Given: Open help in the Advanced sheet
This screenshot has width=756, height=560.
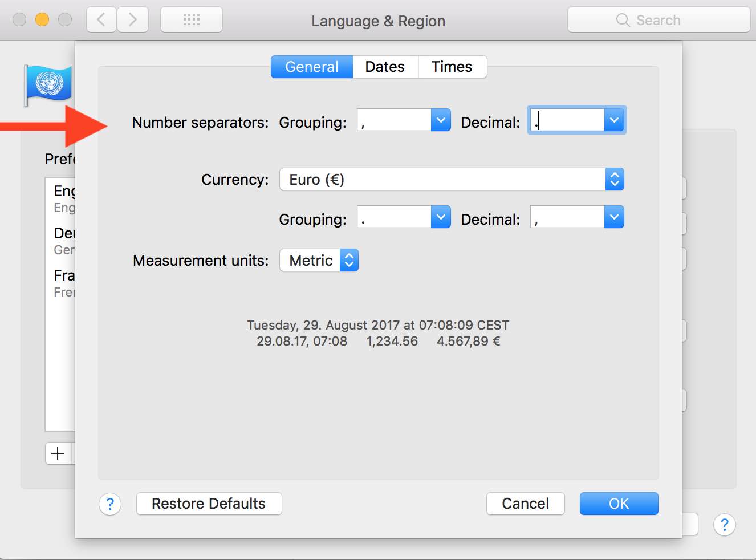Looking at the screenshot, I should 110,504.
